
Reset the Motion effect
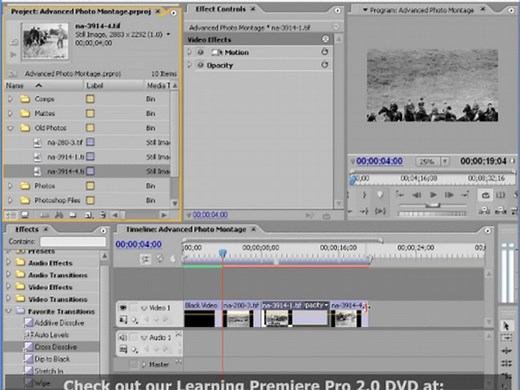(324, 52)
